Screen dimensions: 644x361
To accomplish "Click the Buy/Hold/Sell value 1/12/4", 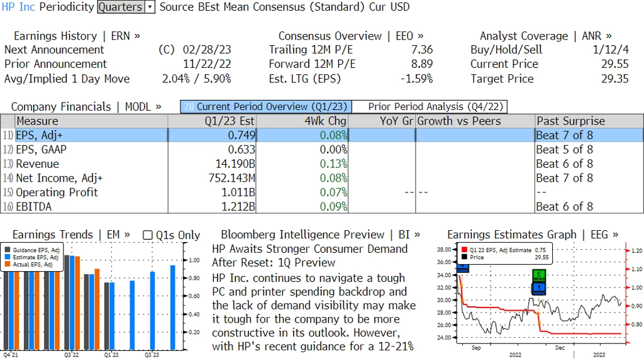I will 611,50.
